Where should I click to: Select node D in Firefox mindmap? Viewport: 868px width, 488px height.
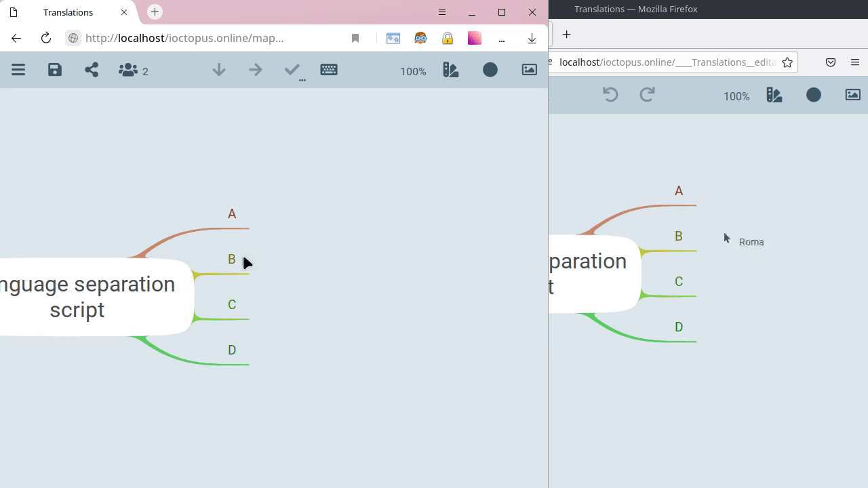tap(679, 327)
